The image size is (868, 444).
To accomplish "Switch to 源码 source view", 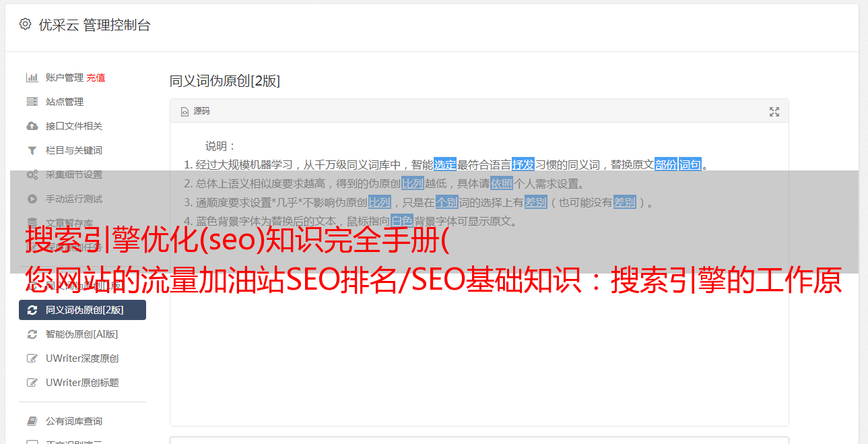I will pyautogui.click(x=195, y=111).
